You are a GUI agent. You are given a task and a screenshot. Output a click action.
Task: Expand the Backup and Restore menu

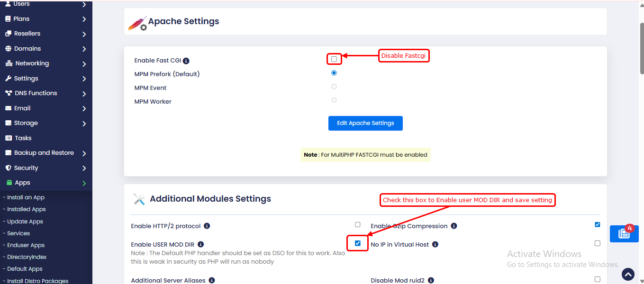(45, 153)
